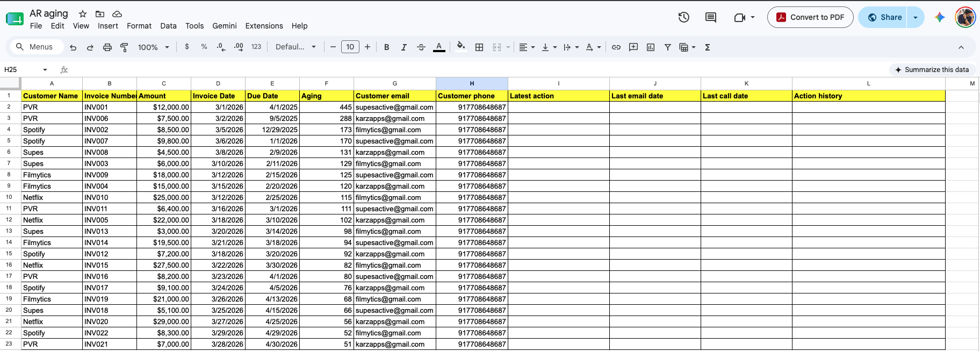Move document using folder icon
Viewport: 980px width, 351px height.
pos(100,13)
